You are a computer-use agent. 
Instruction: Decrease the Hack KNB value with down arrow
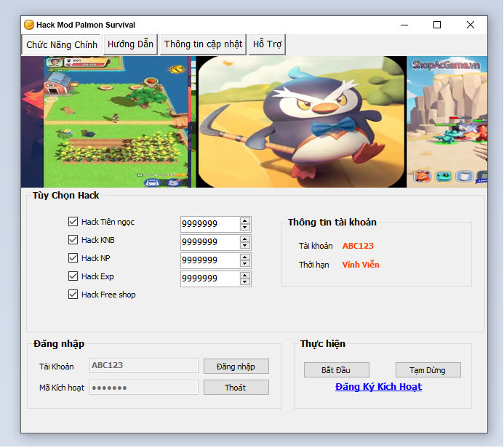coord(244,246)
